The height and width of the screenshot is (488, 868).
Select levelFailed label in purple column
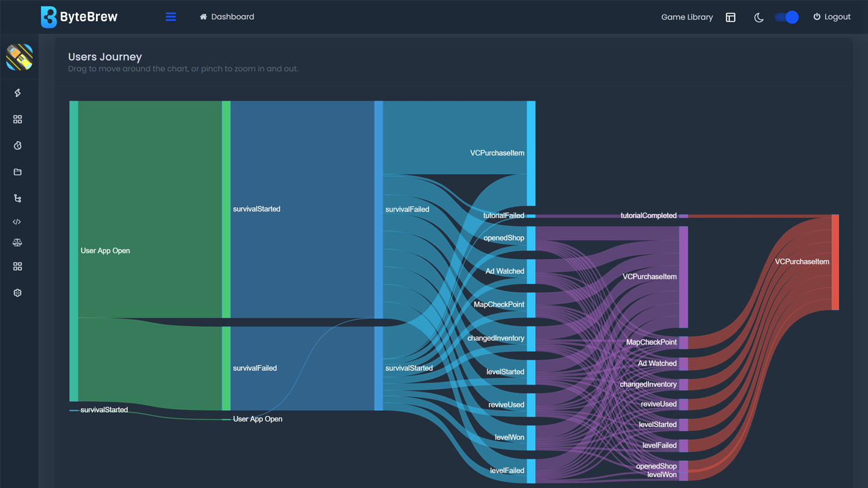[660, 445]
